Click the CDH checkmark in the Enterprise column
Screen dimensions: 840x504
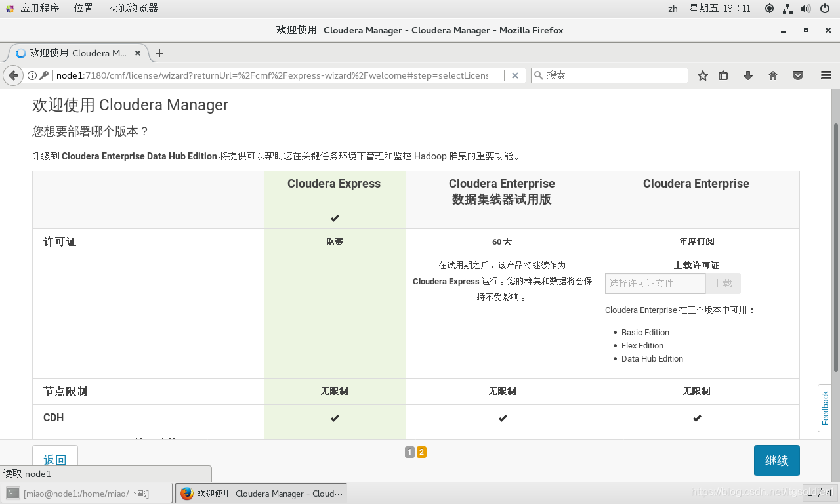tap(697, 418)
